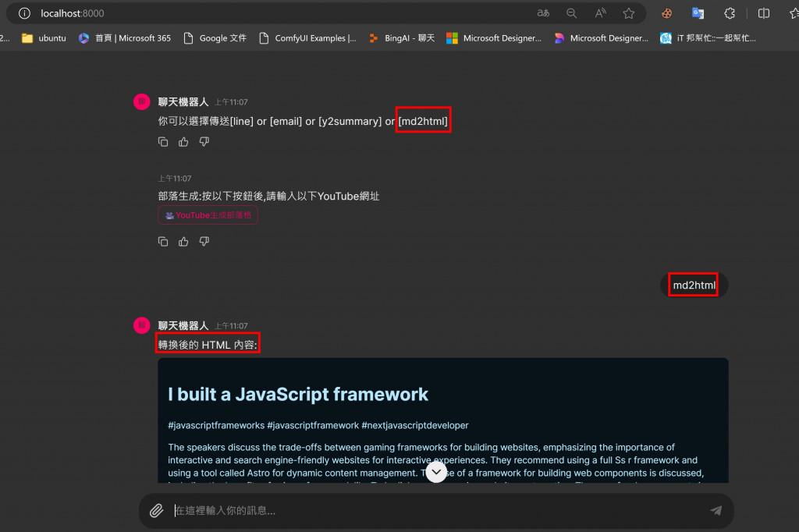
Task: Click the paperclip attach file icon
Action: pos(156,511)
